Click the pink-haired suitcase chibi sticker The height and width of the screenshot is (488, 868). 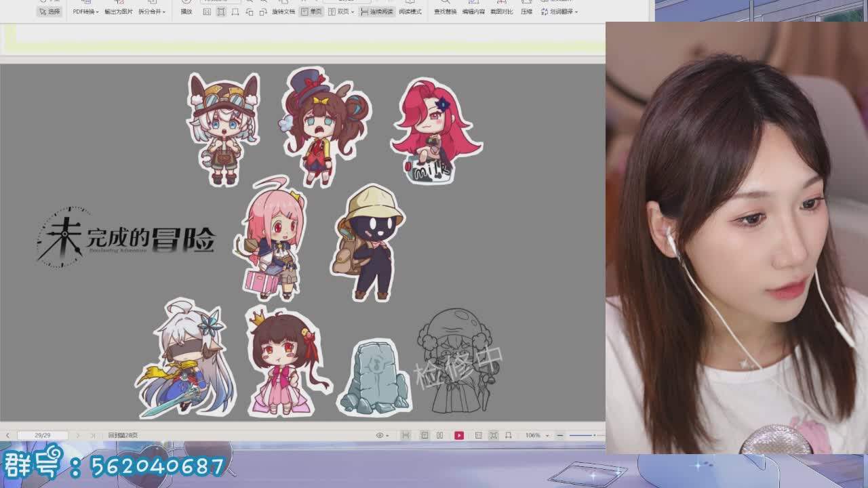271,239
